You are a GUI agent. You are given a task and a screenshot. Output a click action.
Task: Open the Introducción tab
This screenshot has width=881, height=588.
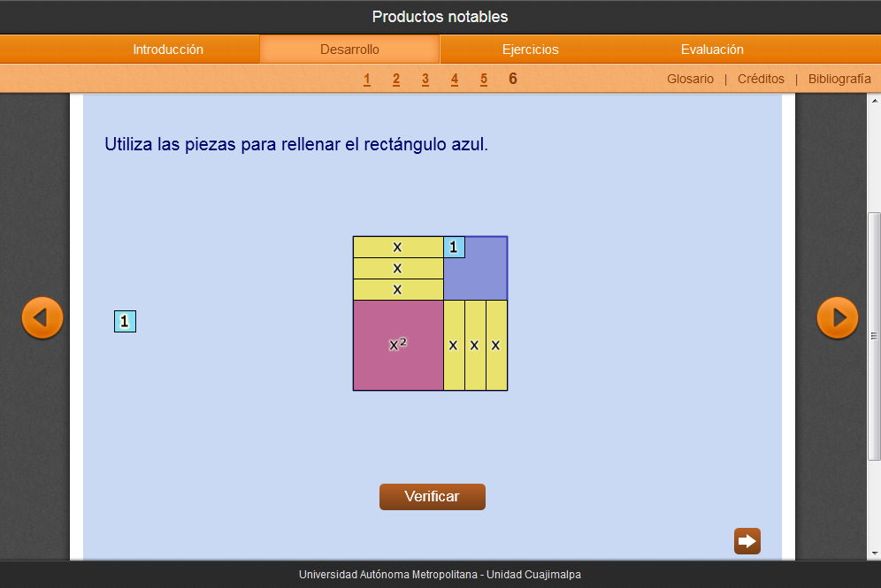click(x=168, y=50)
